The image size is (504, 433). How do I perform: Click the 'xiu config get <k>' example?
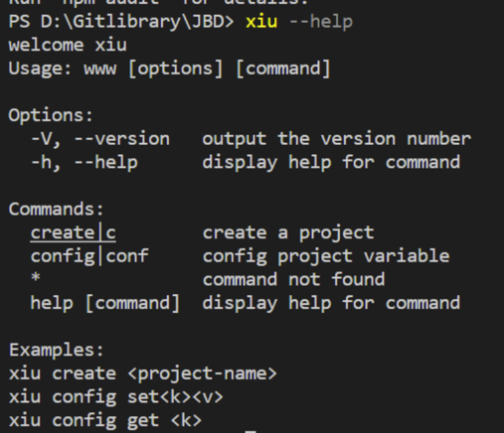pyautogui.click(x=105, y=420)
